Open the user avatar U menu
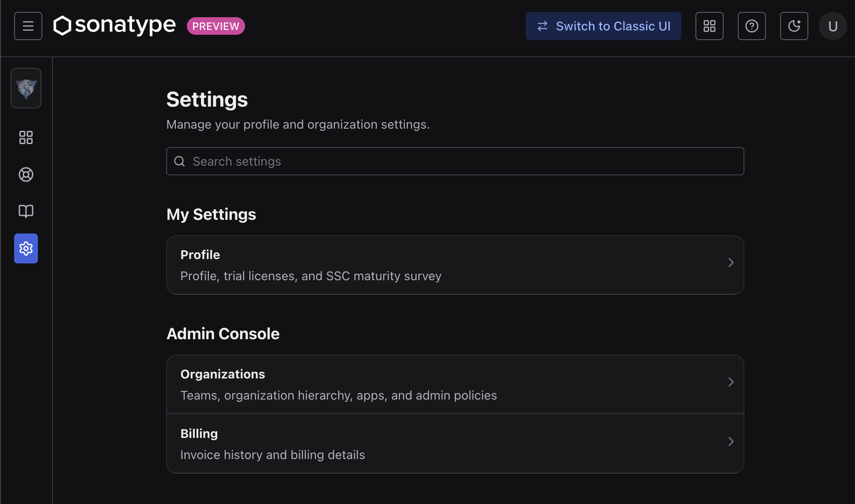Image resolution: width=855 pixels, height=504 pixels. [833, 26]
